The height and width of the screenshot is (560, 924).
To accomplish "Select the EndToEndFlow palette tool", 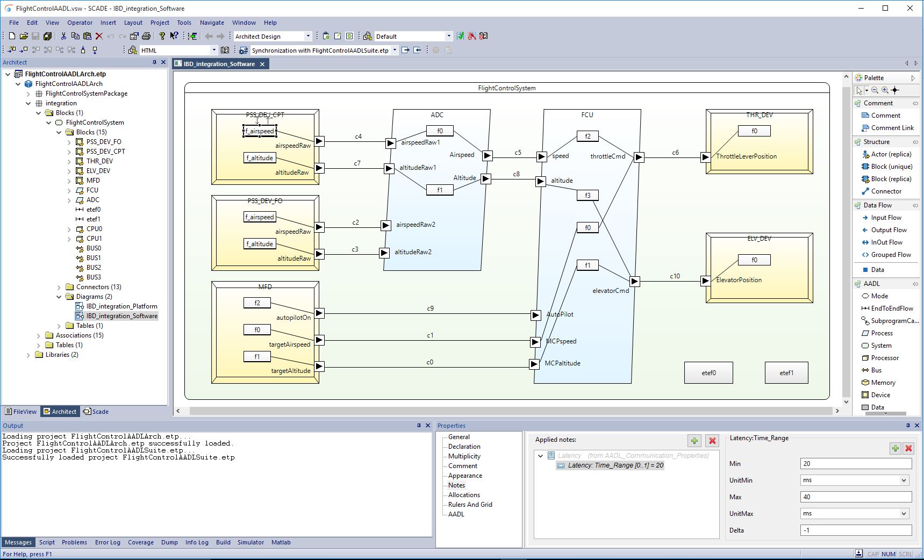I will pos(887,308).
